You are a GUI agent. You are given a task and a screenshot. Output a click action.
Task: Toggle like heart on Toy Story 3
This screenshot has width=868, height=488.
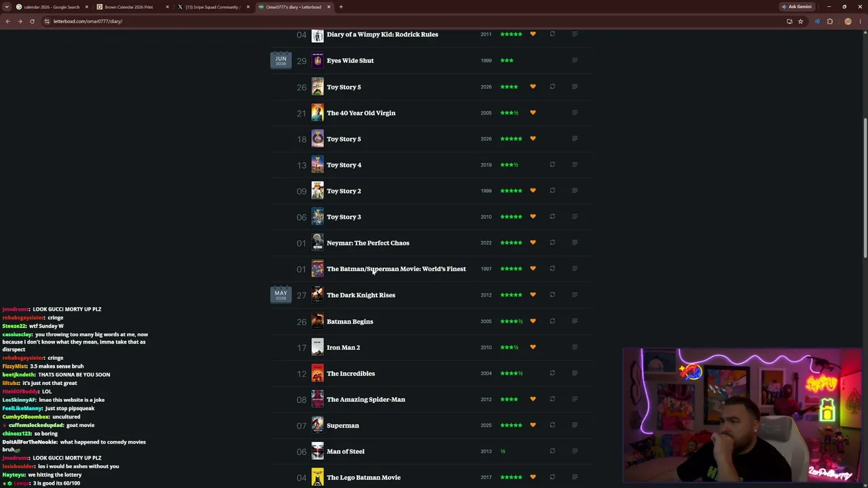click(533, 217)
